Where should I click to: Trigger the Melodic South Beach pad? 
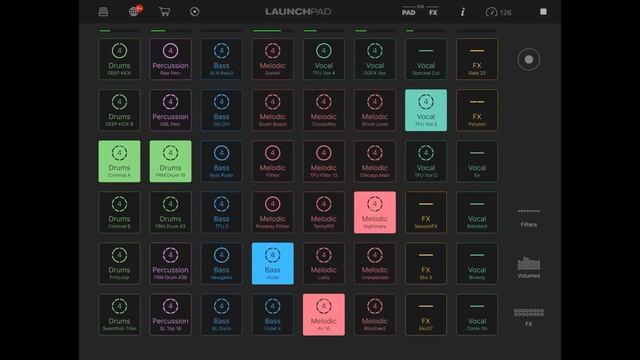point(273,110)
